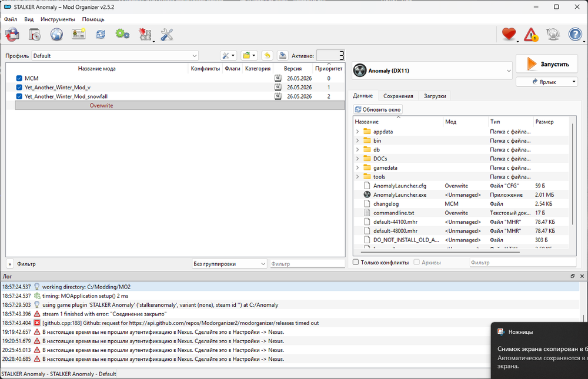Click Обновить окно refresh button
This screenshot has height=379, width=588.
[x=378, y=109]
